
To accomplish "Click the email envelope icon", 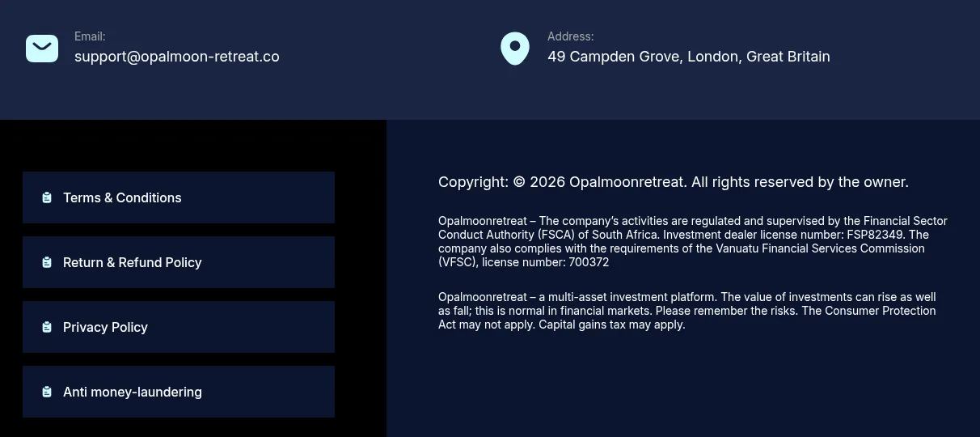I will pos(42,49).
